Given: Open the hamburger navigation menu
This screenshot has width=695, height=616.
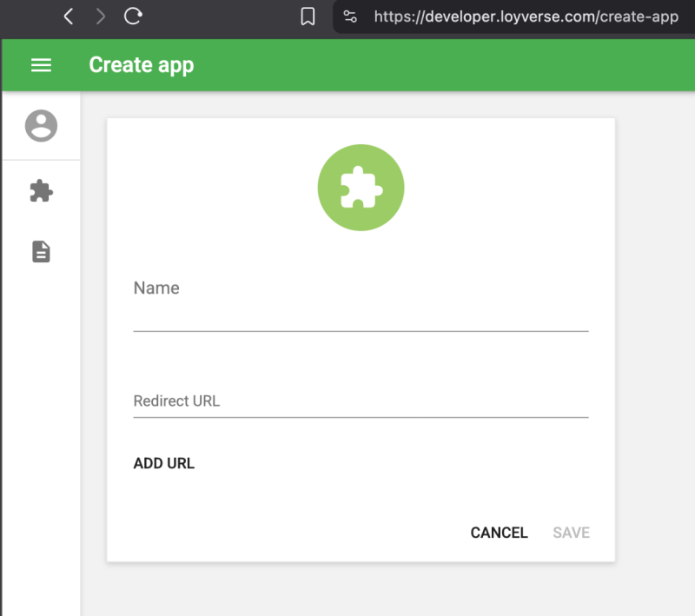Looking at the screenshot, I should [x=41, y=65].
